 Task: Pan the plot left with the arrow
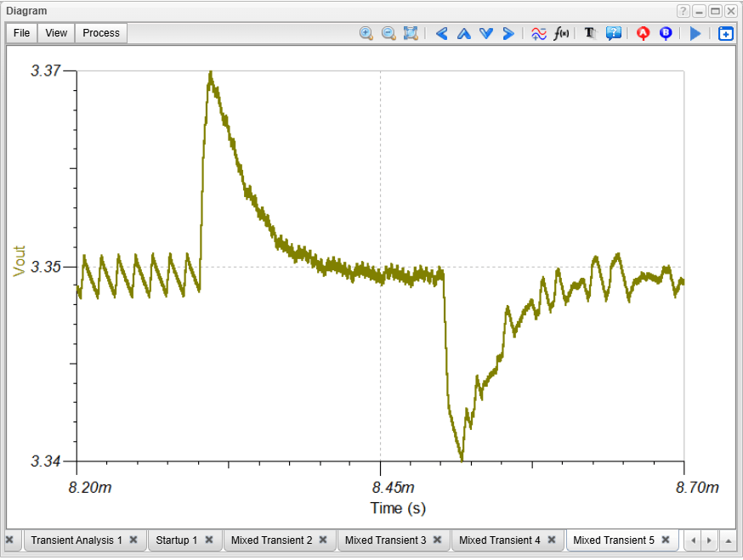coord(441,33)
